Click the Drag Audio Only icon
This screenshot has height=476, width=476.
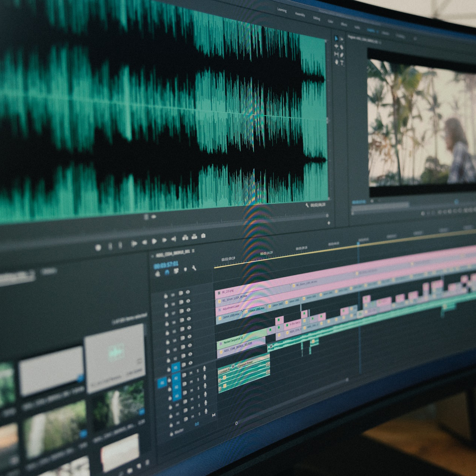tap(154, 216)
